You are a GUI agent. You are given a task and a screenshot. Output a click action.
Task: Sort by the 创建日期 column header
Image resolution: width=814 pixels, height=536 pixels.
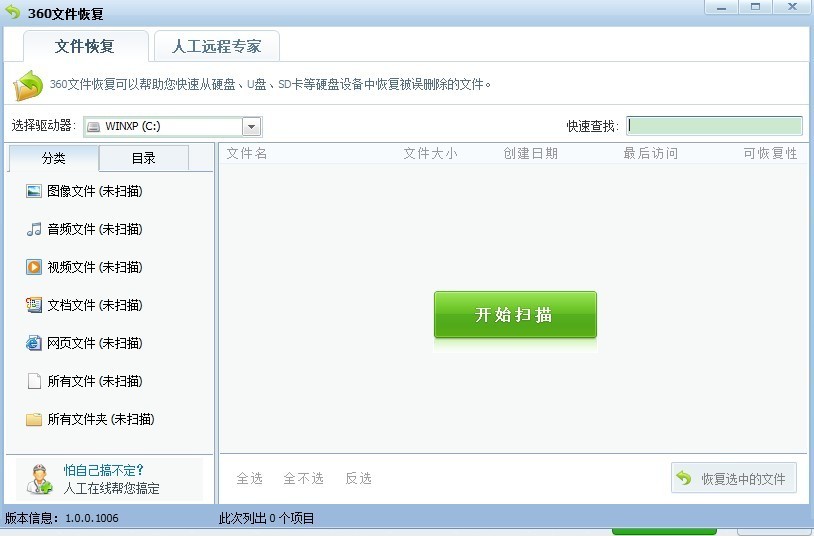(x=531, y=153)
